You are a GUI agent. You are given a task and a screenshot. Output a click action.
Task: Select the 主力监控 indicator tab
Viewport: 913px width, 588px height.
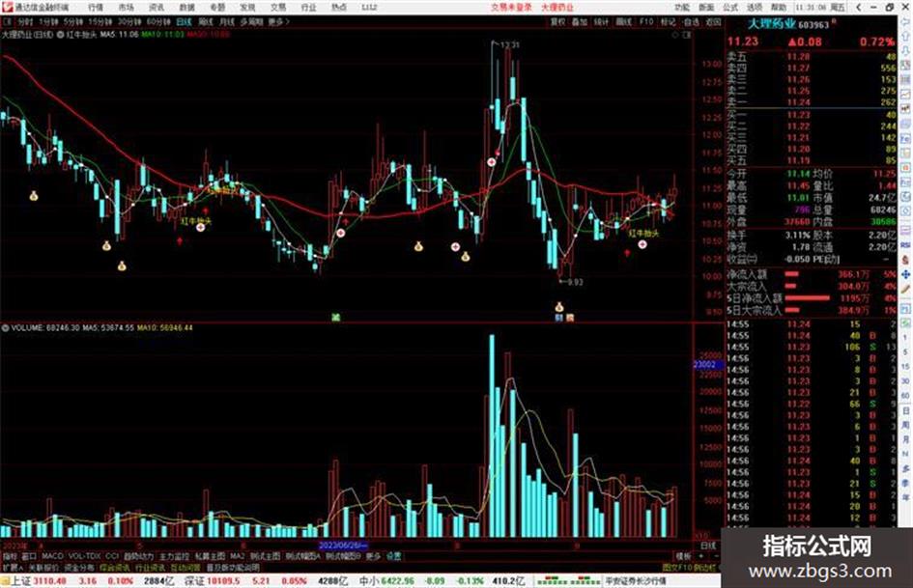tap(174, 556)
